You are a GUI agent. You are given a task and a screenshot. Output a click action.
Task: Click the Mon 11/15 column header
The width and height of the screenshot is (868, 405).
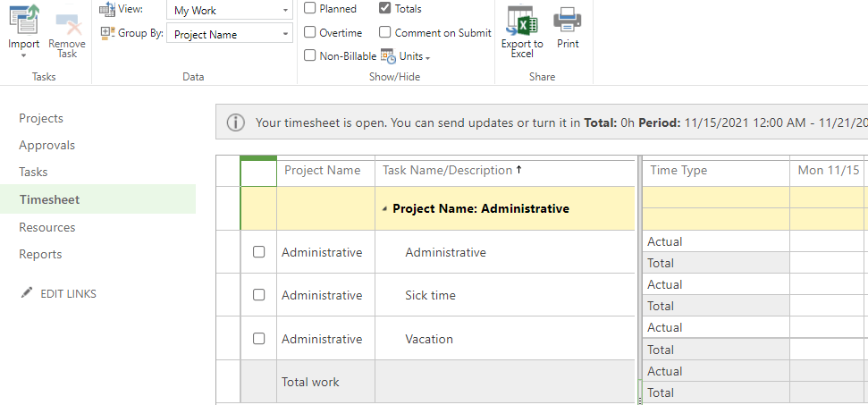(x=828, y=171)
